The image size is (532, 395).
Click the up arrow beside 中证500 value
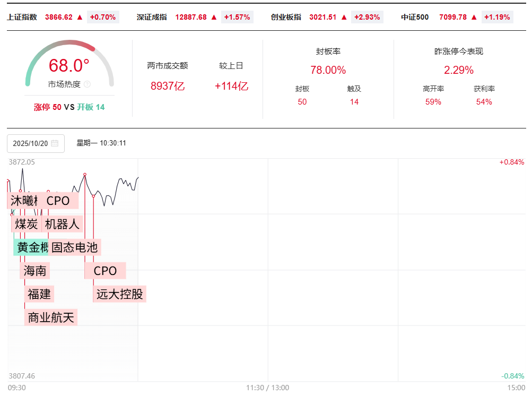[x=474, y=17]
